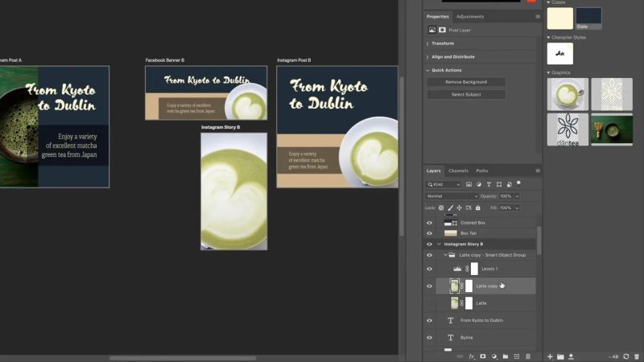Screen dimensions: 644x362
Task: Open the Normal blend mode dropdown
Action: 452,196
